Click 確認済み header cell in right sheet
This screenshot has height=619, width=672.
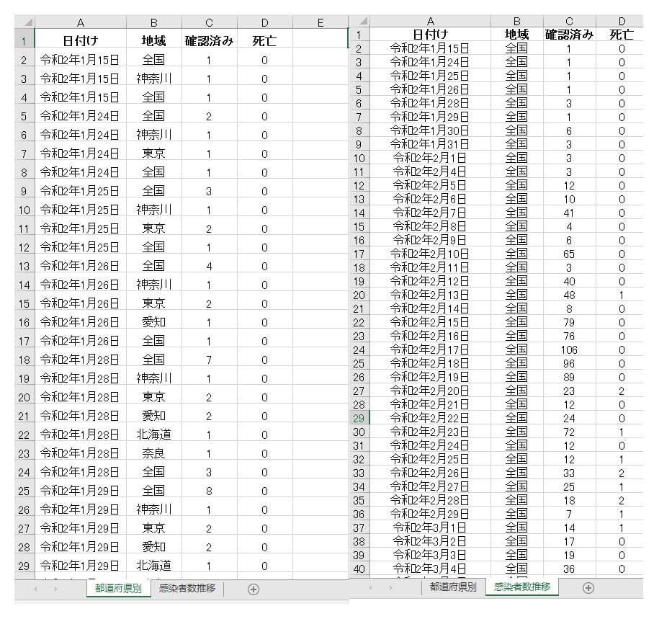click(x=569, y=35)
